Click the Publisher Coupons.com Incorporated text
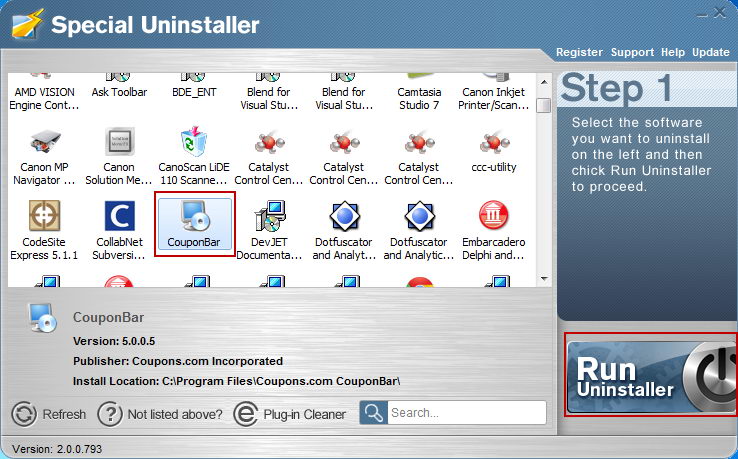Screen dimensions: 738x459 [178, 361]
